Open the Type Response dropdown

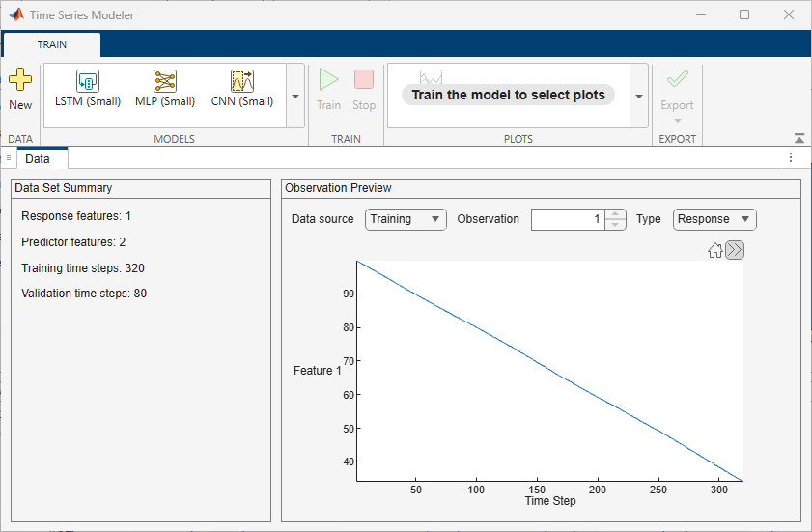point(714,219)
